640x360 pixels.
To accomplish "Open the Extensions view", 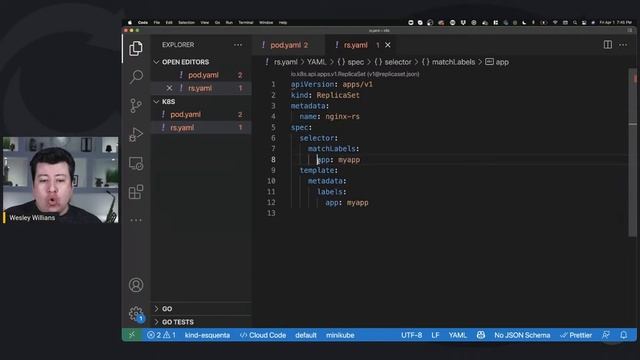I will [x=136, y=192].
